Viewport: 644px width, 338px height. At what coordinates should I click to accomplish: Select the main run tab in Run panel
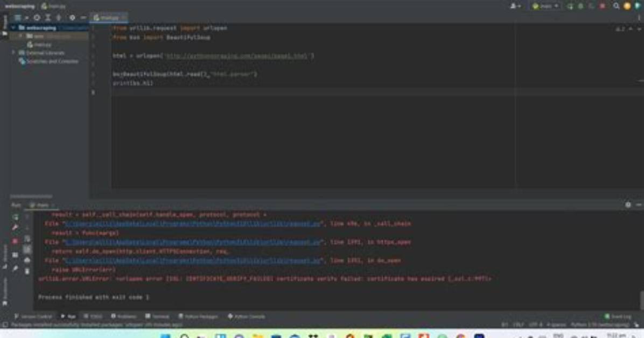[x=43, y=205]
